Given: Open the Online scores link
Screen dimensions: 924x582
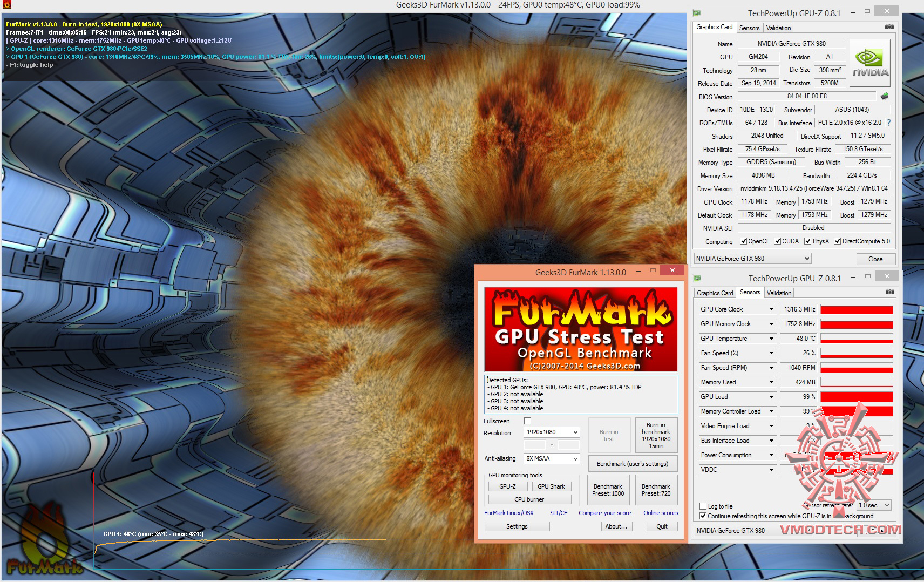Looking at the screenshot, I should click(661, 513).
